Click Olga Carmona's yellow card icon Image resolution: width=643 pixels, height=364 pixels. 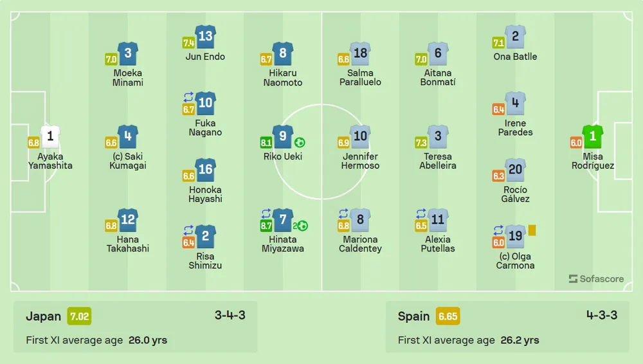click(532, 229)
